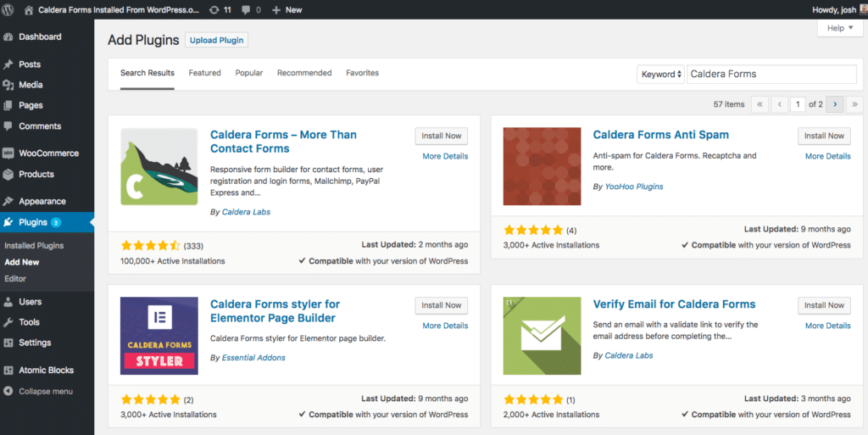Screen dimensions: 868x435
Task: Click the 57 items count text
Action: click(x=728, y=104)
